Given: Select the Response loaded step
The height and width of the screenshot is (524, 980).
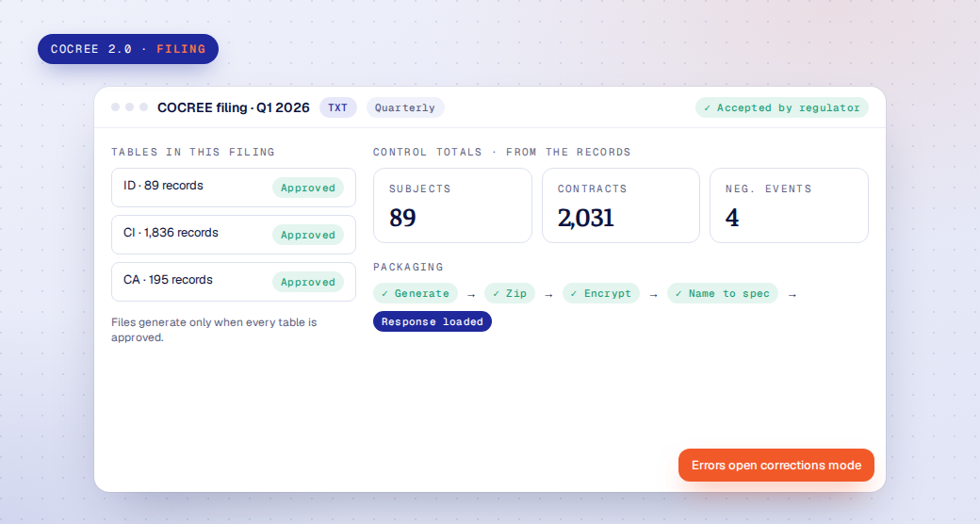Looking at the screenshot, I should 433,321.
